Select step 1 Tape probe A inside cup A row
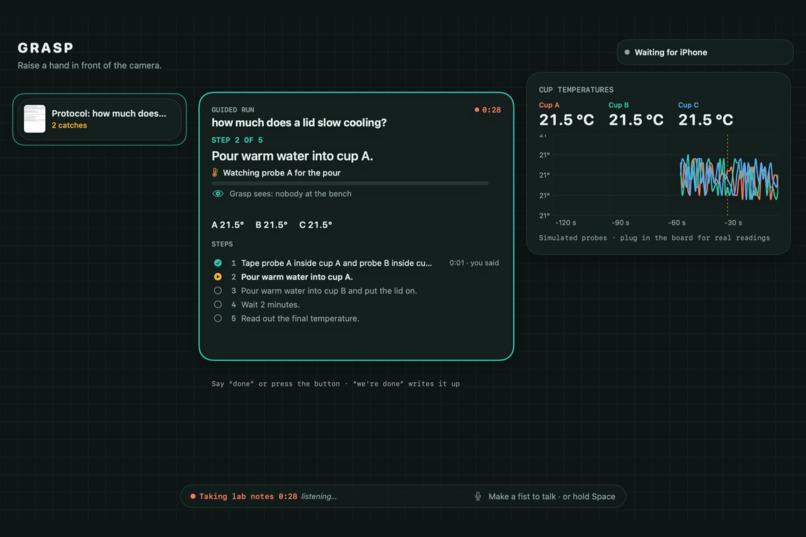Screen dimensions: 806x537 pos(356,263)
